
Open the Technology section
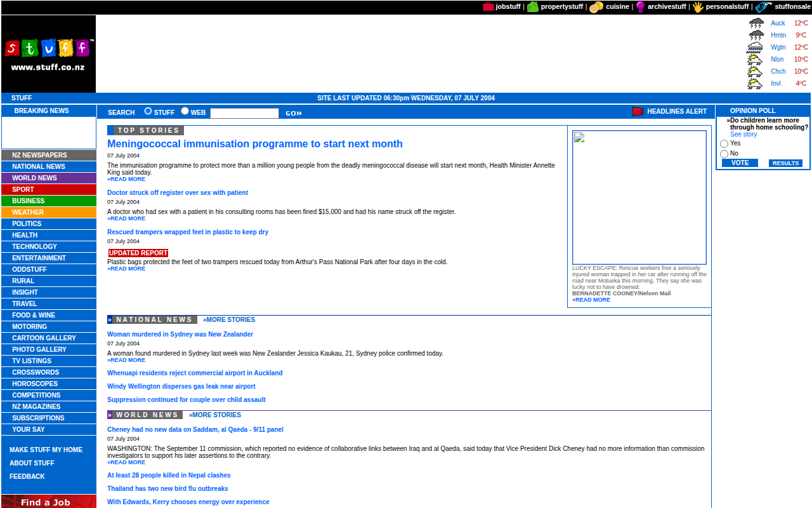coord(49,246)
